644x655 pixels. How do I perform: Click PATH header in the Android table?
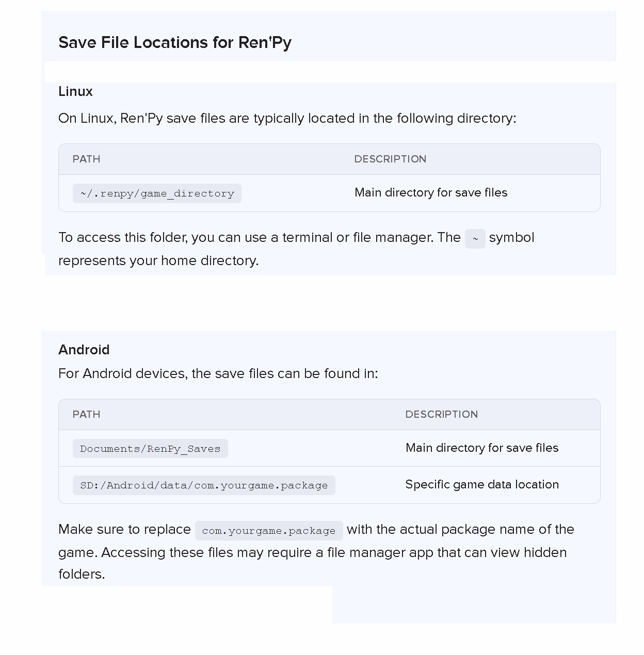click(86, 414)
